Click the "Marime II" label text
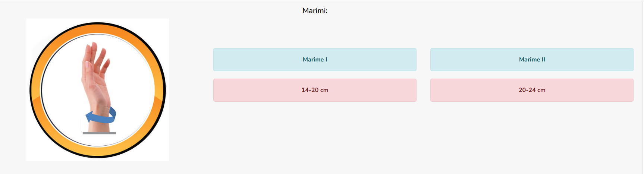 (532, 60)
